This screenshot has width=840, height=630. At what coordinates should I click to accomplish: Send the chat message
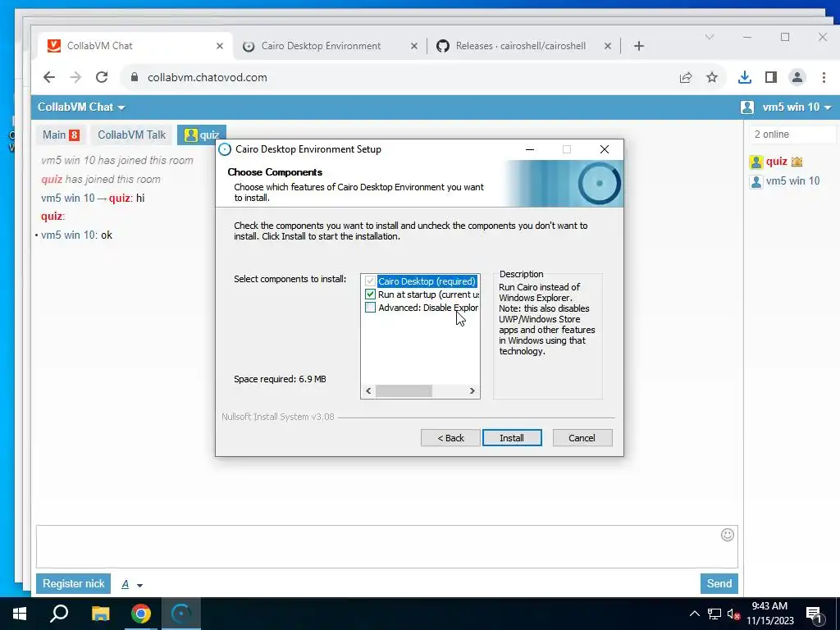[x=719, y=583]
